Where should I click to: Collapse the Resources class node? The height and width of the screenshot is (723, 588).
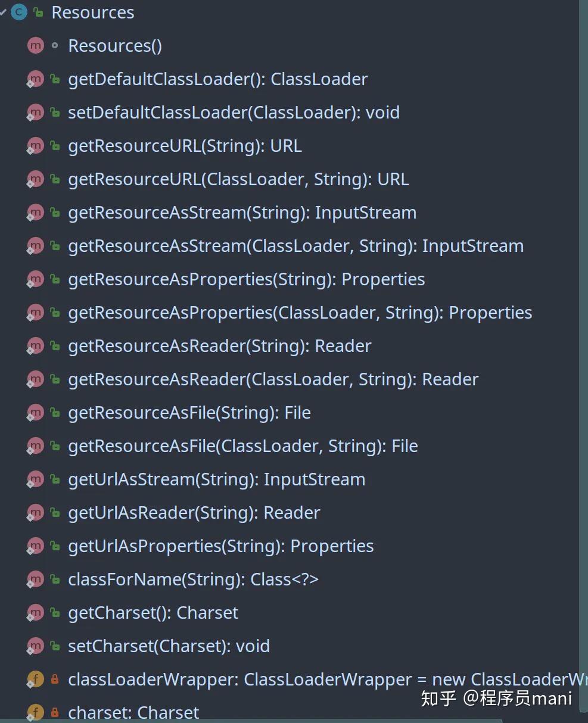click(3, 12)
